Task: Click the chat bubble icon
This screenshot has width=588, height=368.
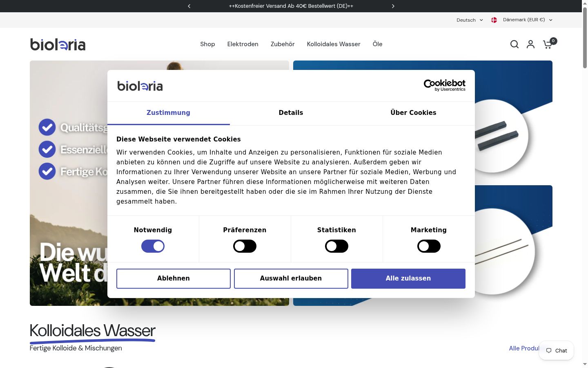Action: click(x=549, y=351)
